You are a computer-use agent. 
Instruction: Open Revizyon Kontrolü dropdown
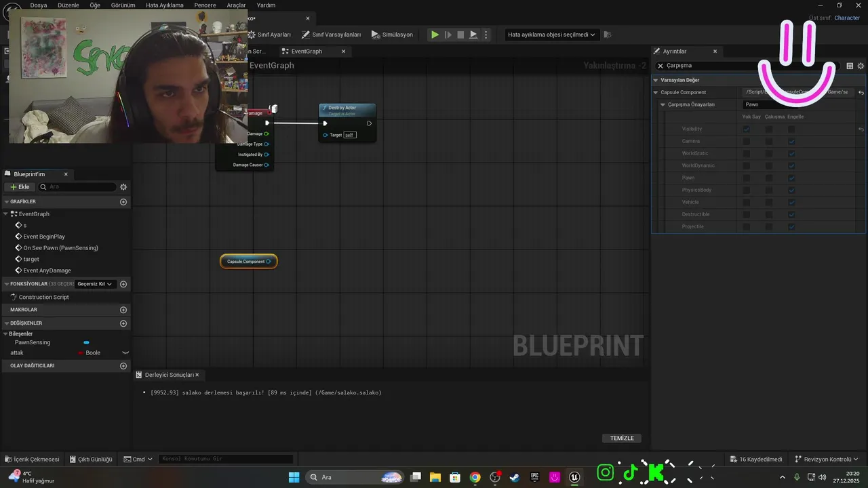click(827, 460)
